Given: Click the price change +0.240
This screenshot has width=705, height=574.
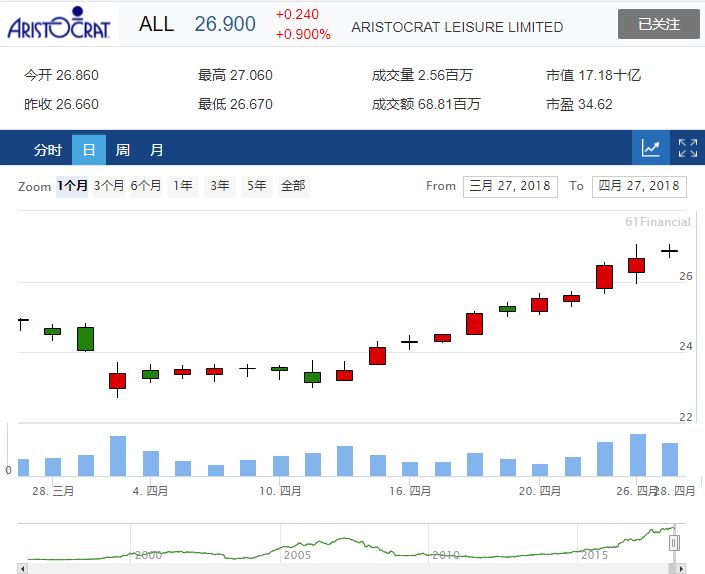Looking at the screenshot, I should pos(297,14).
